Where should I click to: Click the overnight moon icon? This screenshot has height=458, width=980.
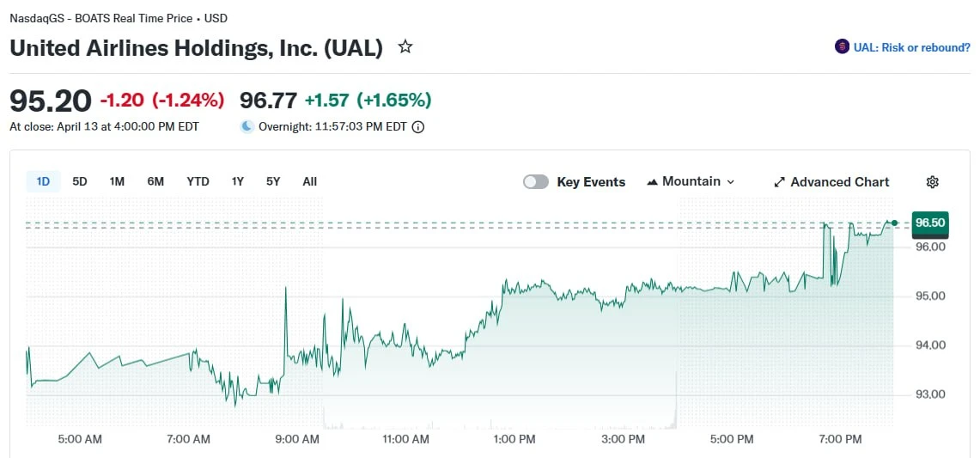coord(247,127)
